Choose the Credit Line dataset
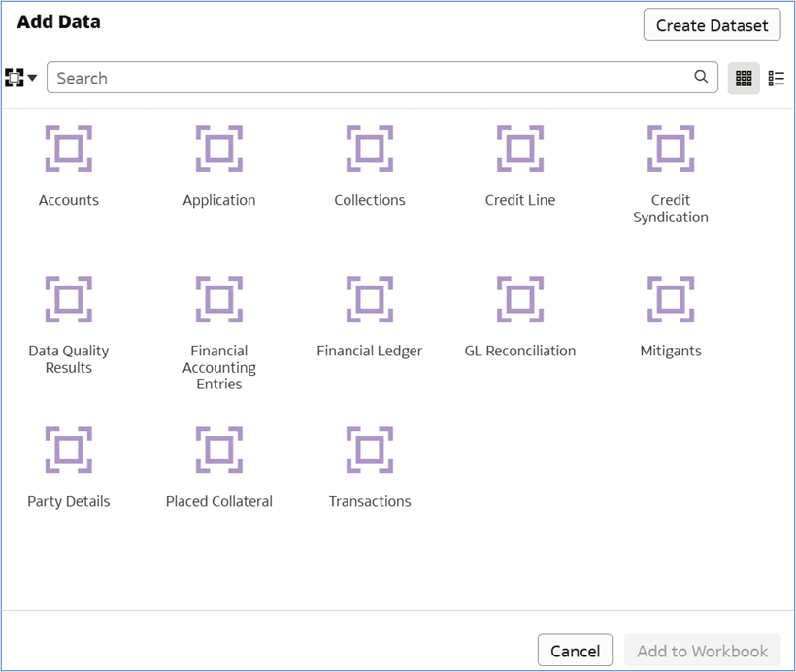 519,148
